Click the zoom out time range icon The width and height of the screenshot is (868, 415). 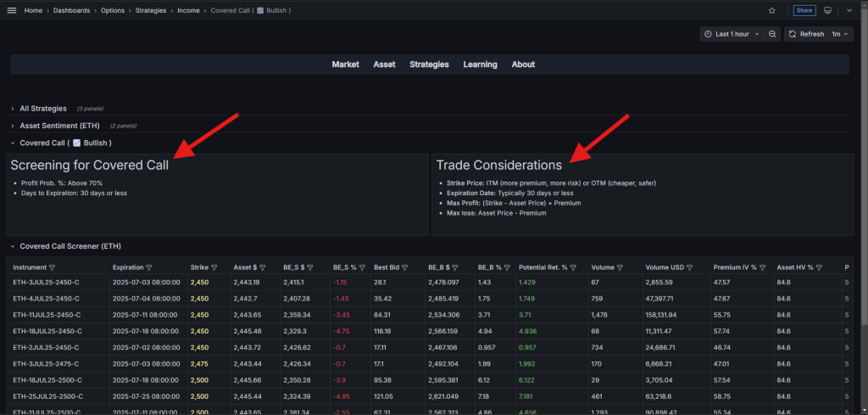pos(772,34)
